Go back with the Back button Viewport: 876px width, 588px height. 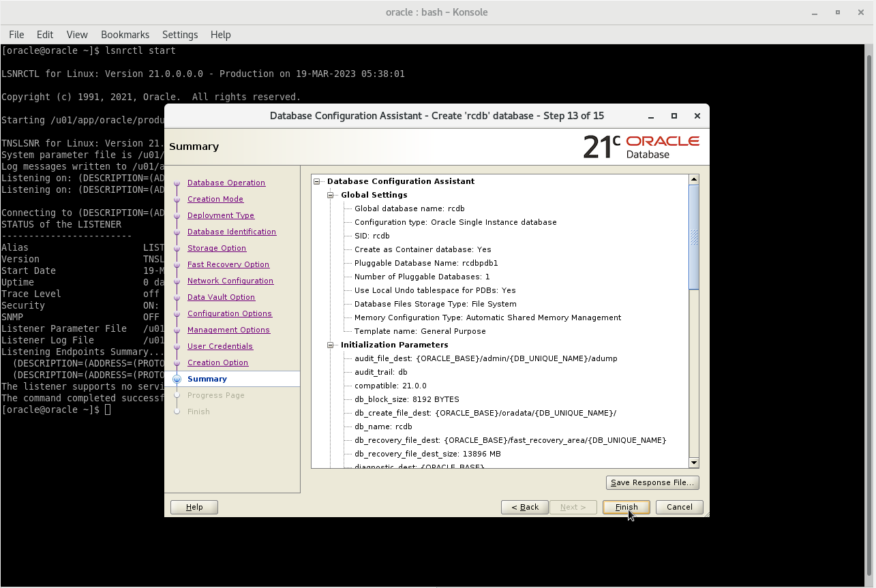click(525, 507)
